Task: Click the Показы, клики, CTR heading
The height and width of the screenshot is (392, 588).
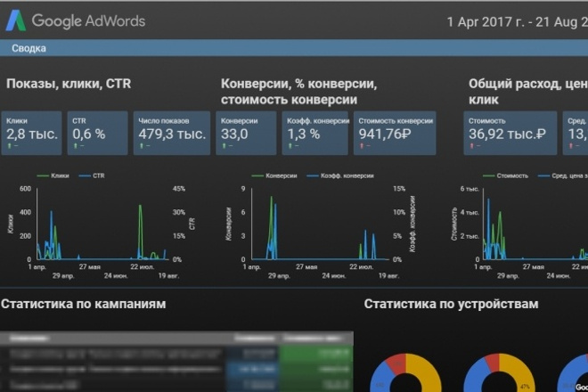Action: (69, 84)
